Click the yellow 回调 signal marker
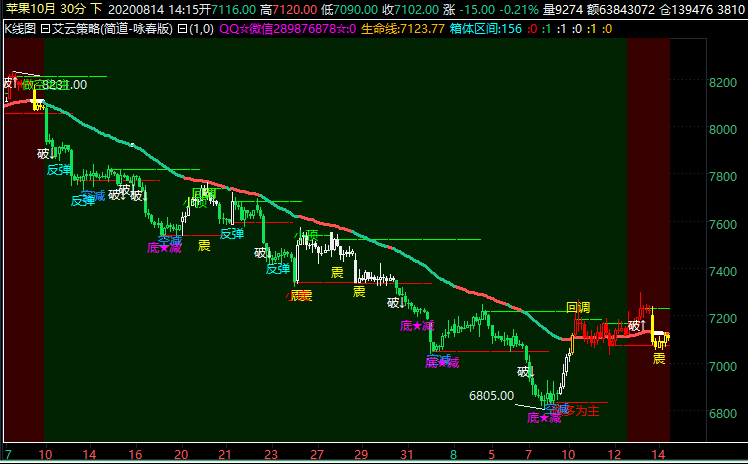 point(577,307)
